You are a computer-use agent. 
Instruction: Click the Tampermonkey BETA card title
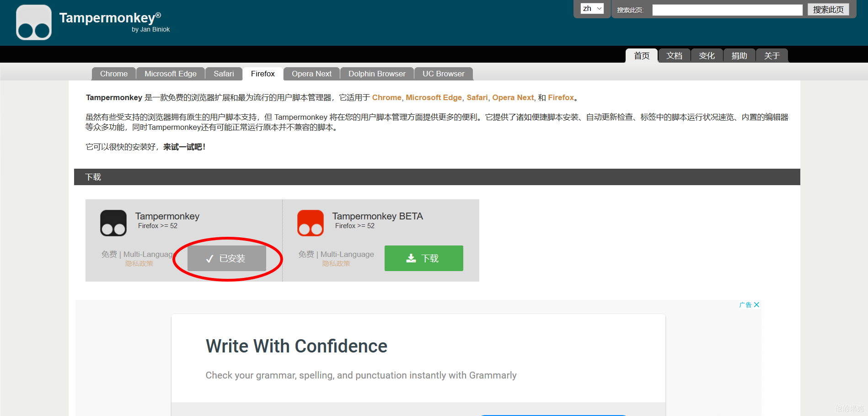pyautogui.click(x=378, y=216)
